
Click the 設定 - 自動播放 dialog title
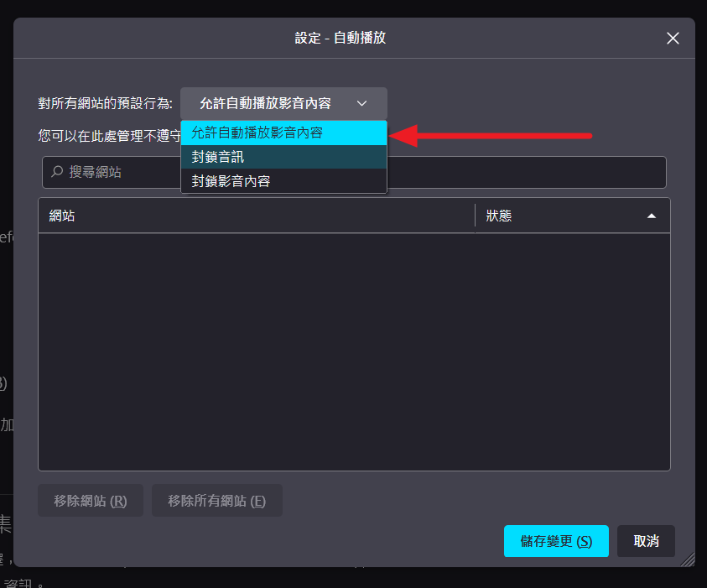[341, 39]
